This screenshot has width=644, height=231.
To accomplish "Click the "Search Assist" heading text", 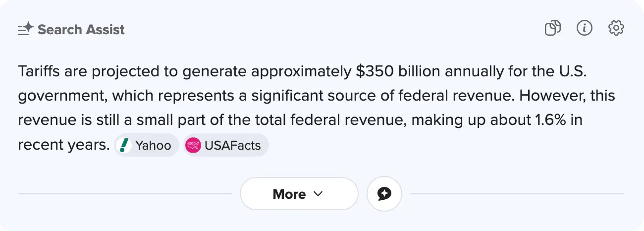I will click(81, 30).
